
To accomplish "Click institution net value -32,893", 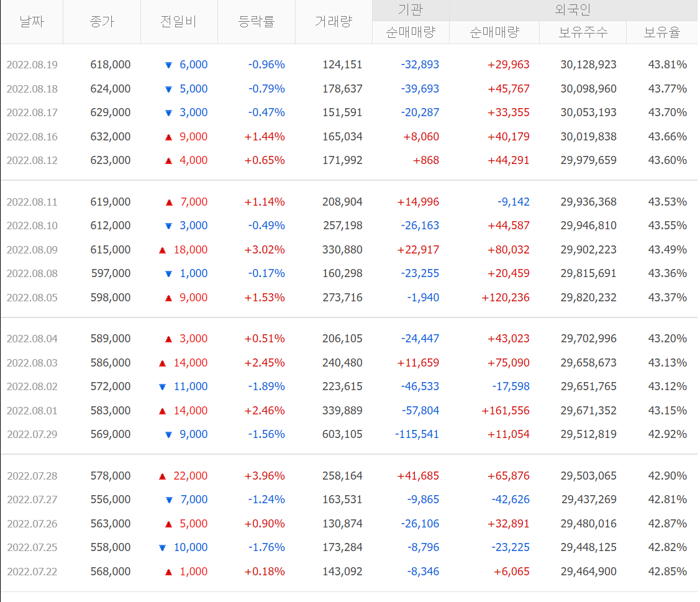I will (x=420, y=65).
